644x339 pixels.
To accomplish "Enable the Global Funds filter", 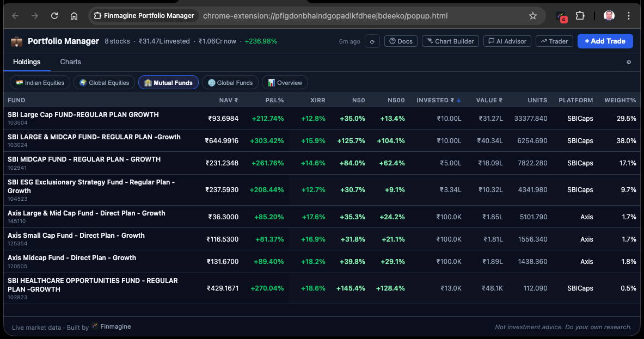I will 230,82.
